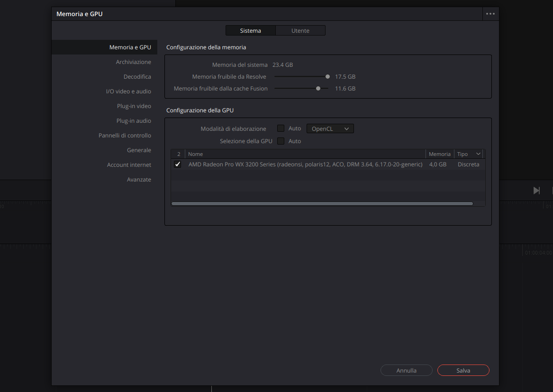Click the Configurazione della memoria heading
Viewport: 553px width, 392px height.
pyautogui.click(x=206, y=47)
